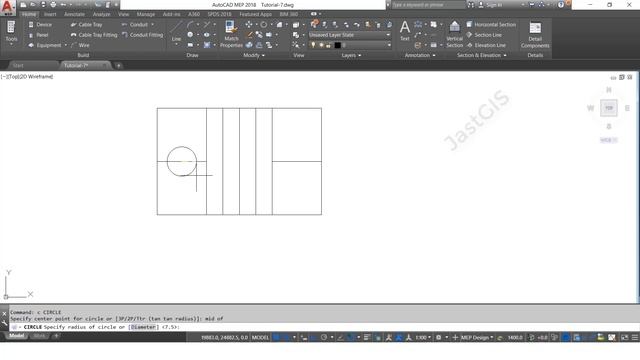Expand the Section & Elevation panel

[482, 55]
